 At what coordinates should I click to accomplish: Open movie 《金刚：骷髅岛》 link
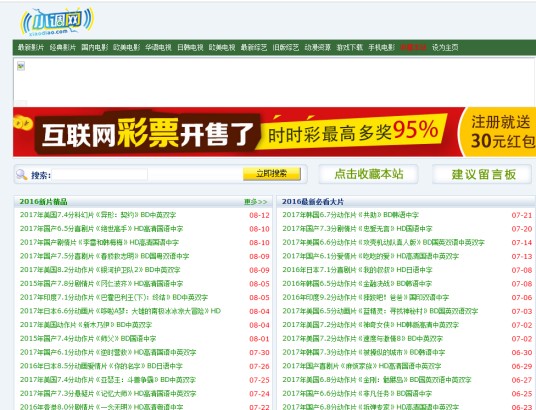coord(377,380)
